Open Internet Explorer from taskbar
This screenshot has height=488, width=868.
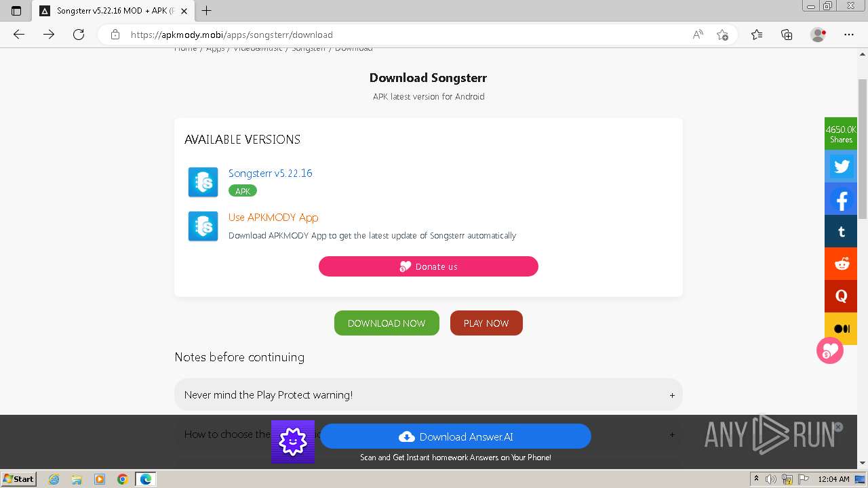(x=54, y=479)
